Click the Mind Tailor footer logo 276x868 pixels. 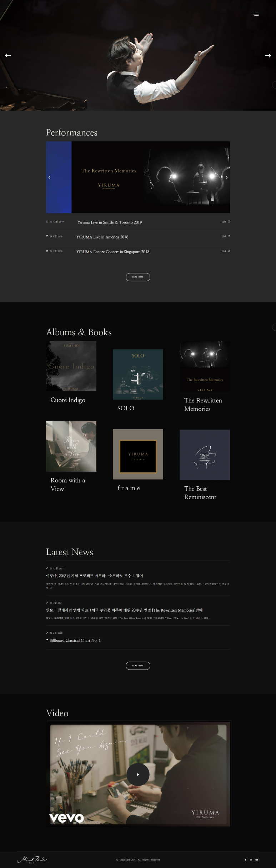click(32, 859)
